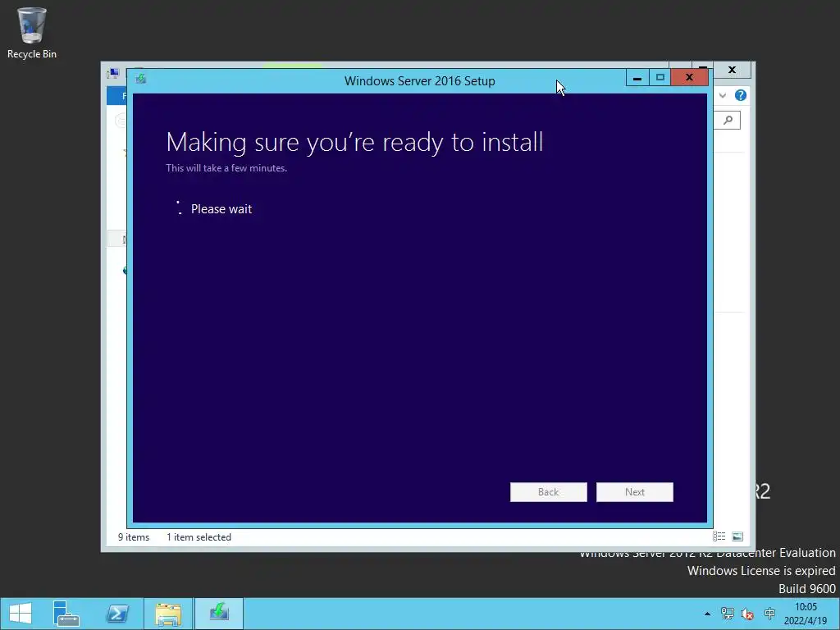Open File Explorer help icon

(x=741, y=95)
